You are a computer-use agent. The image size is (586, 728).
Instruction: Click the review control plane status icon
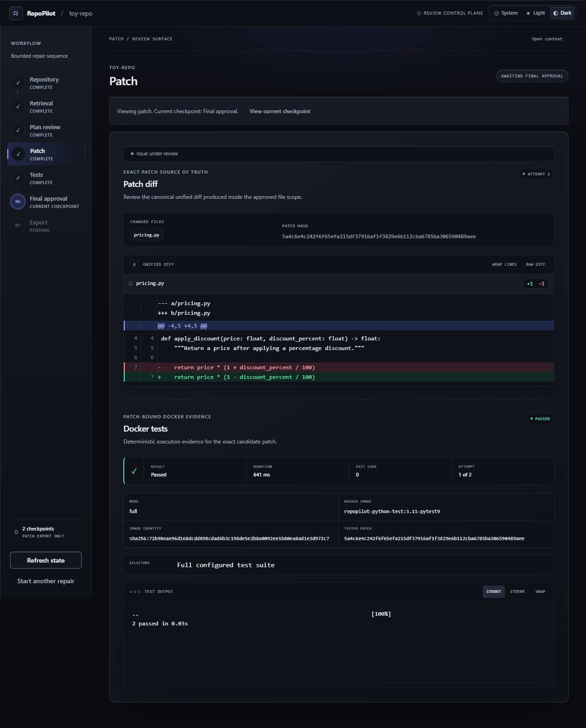click(419, 13)
